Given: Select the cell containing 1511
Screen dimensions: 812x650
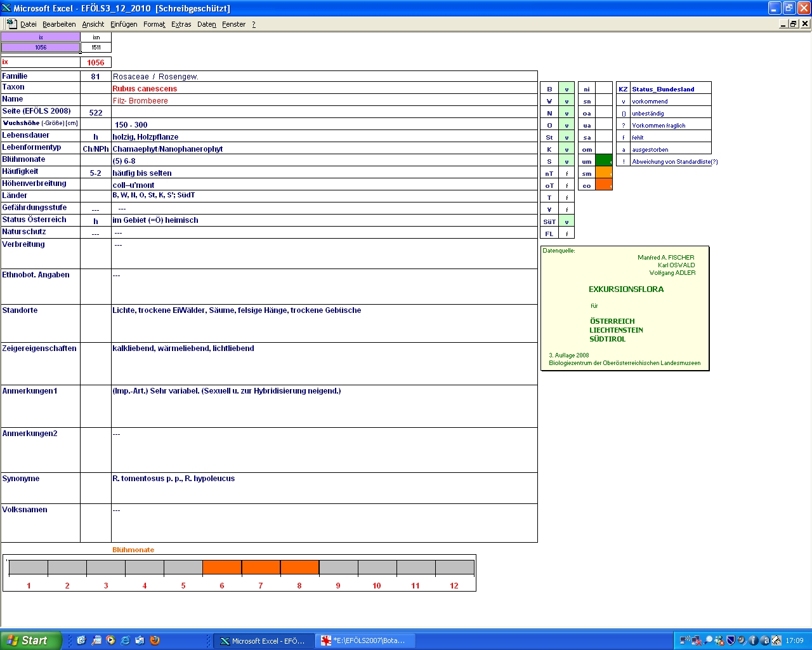Looking at the screenshot, I should pos(96,47).
